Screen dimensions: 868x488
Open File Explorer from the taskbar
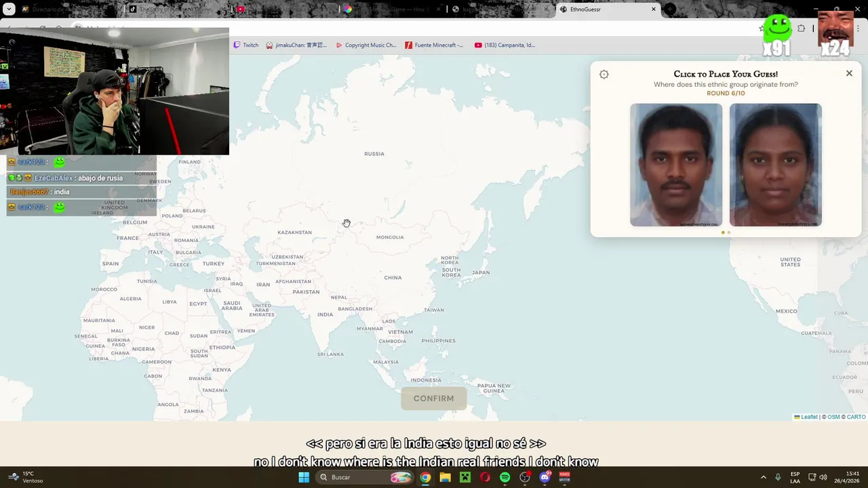point(445,477)
